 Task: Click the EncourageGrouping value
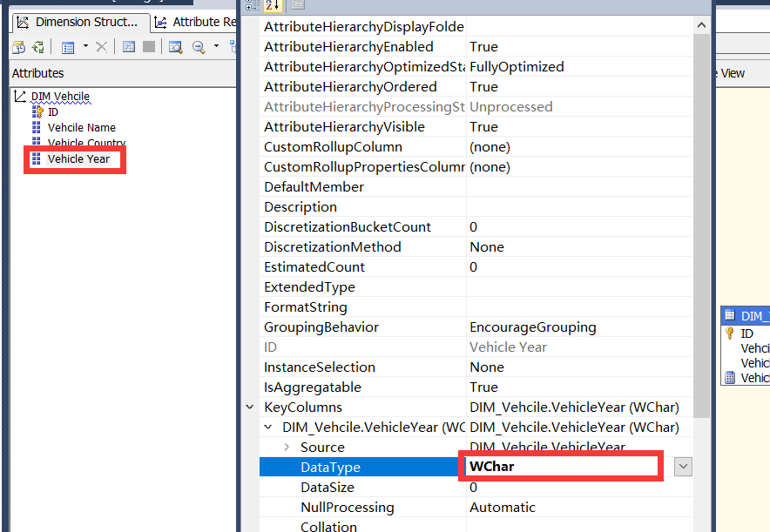pyautogui.click(x=533, y=327)
